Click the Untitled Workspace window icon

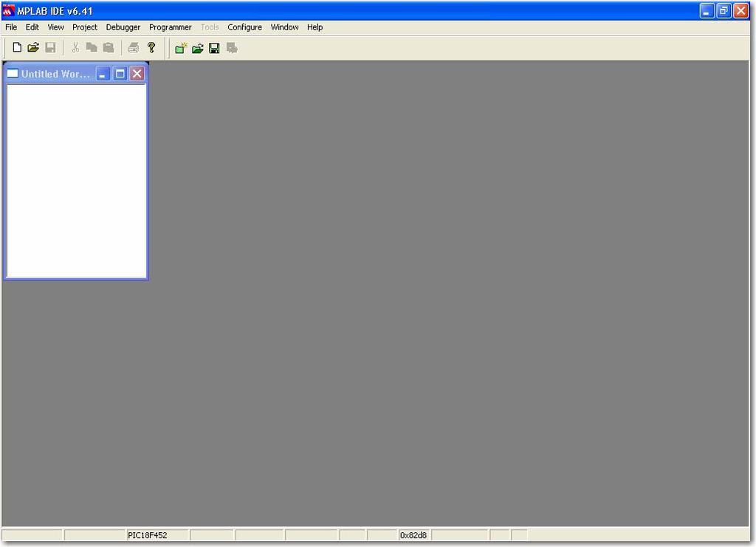13,73
